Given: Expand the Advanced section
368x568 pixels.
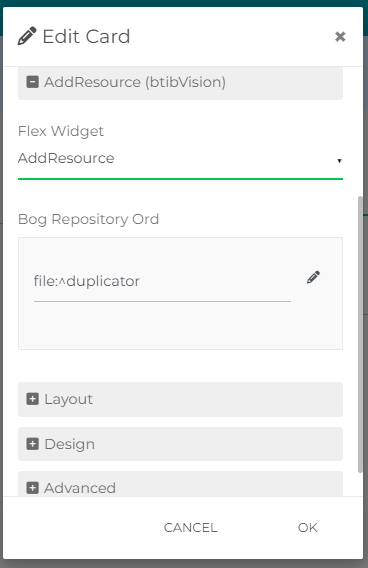Looking at the screenshot, I should pyautogui.click(x=180, y=484).
